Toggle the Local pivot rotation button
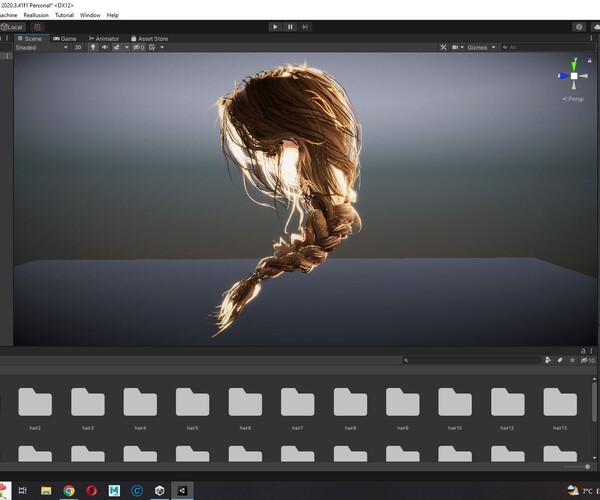Image resolution: width=600 pixels, height=500 pixels. [x=13, y=27]
